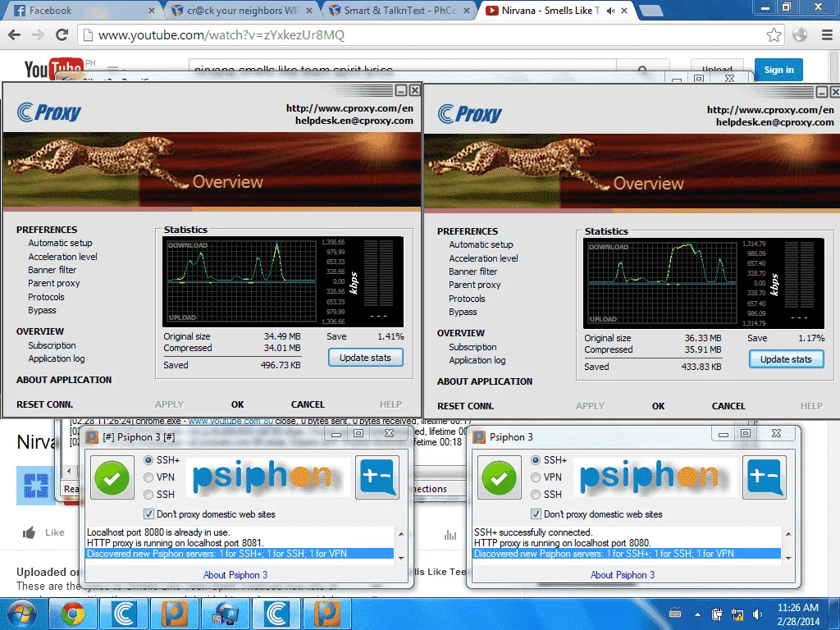Click ABOUT APPLICATION in right CProxy window
This screenshot has width=840, height=630.
coord(485,381)
